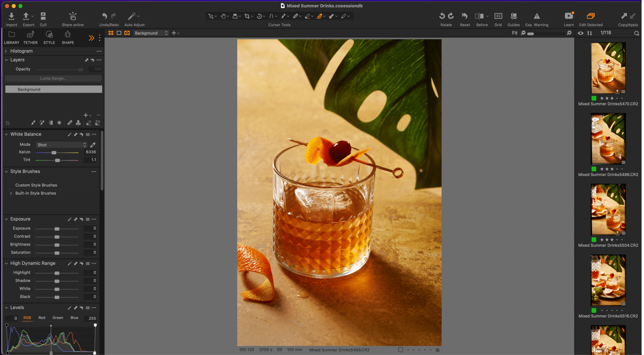This screenshot has width=644, height=355.
Task: Collapse the High Dynamic Range panel
Action: click(x=6, y=263)
